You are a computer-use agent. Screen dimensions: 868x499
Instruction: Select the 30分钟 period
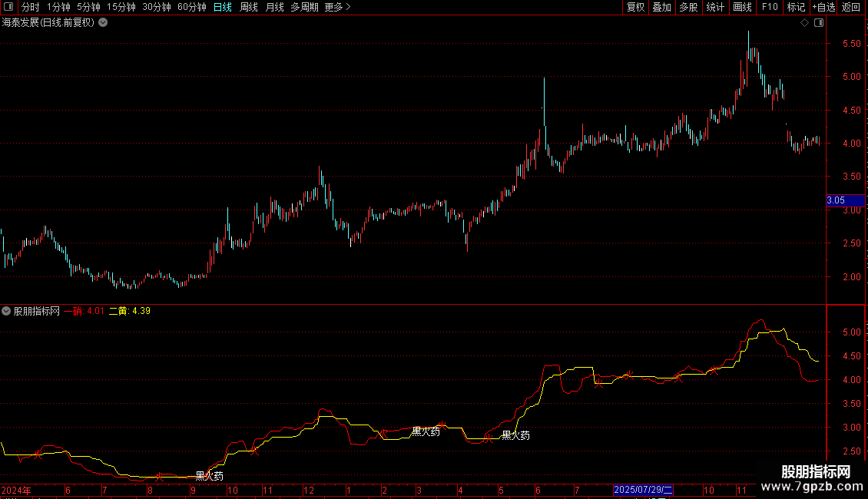click(156, 7)
